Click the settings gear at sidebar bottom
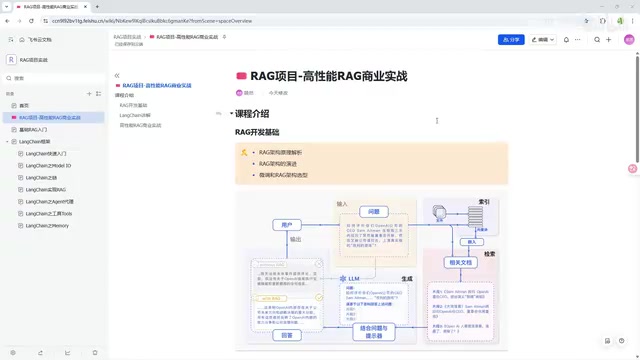This screenshot has height=360, width=640. click(13, 353)
